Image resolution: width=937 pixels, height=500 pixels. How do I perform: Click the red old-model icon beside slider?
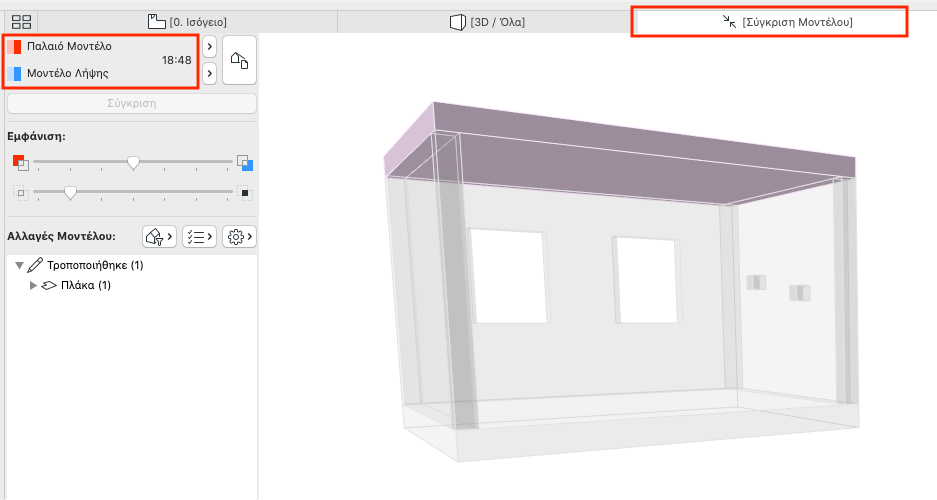click(20, 162)
